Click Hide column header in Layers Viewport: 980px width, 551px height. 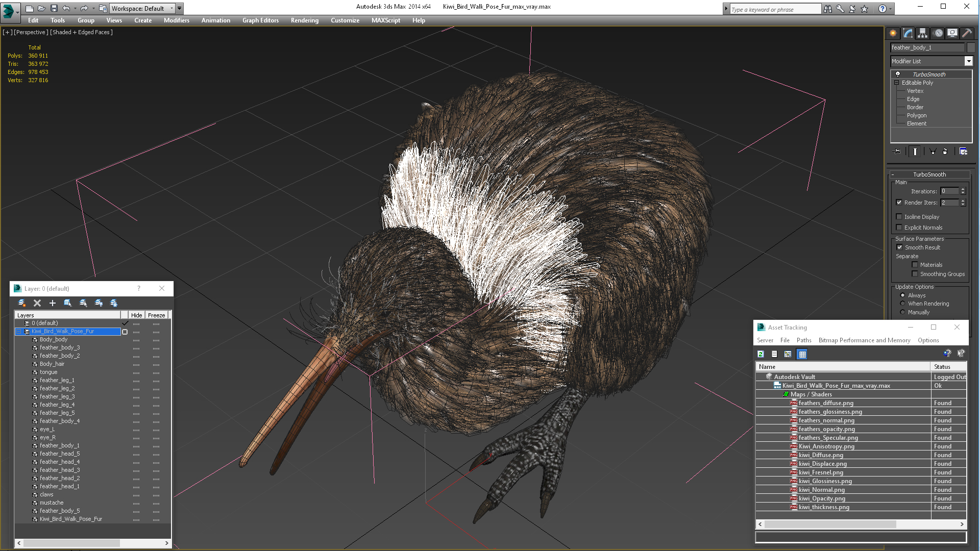coord(136,315)
